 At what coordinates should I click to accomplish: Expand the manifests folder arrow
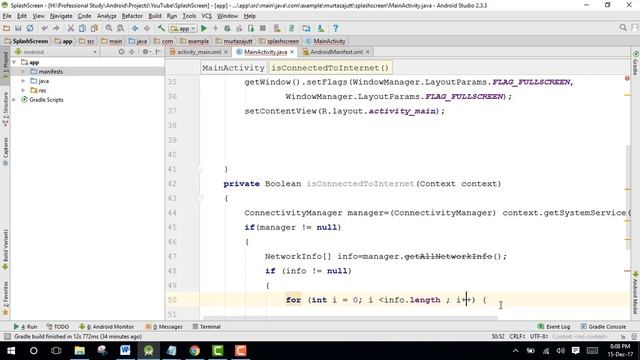[23, 72]
